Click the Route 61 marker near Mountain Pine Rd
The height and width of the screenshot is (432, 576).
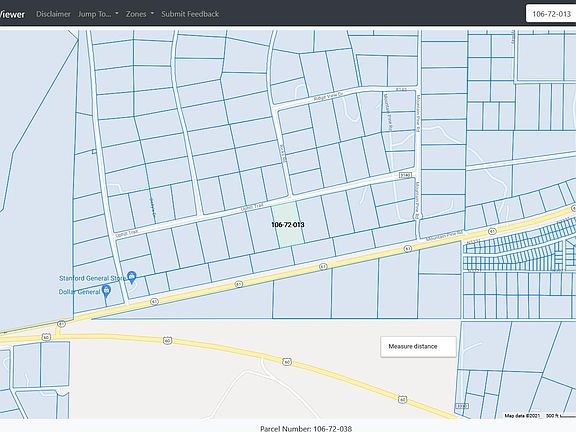click(x=492, y=231)
